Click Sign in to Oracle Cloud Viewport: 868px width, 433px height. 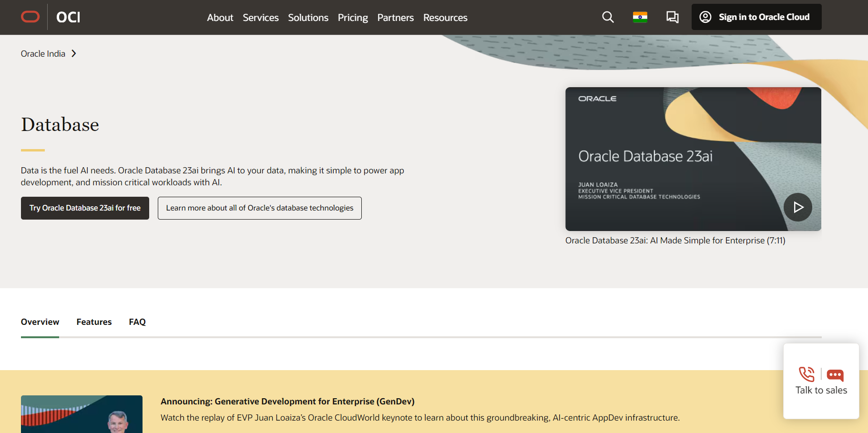756,17
